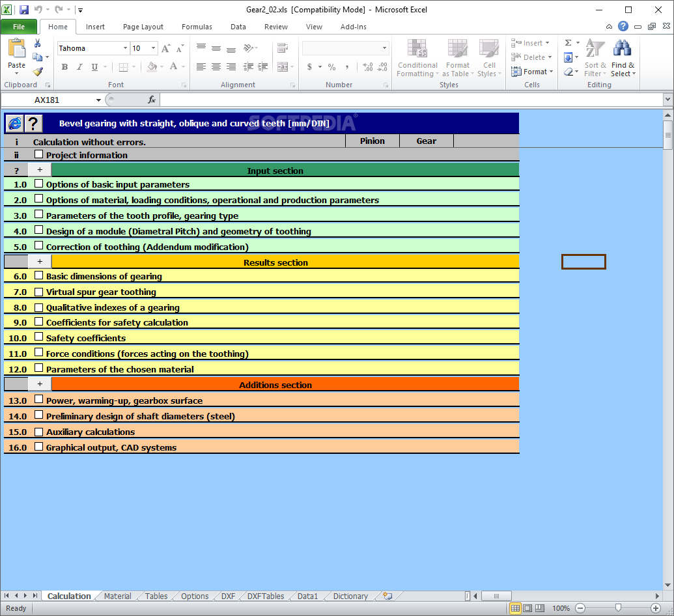Viewport: 674px width, 616px height.
Task: Click the vertical scrollbar down arrow
Action: (667, 585)
